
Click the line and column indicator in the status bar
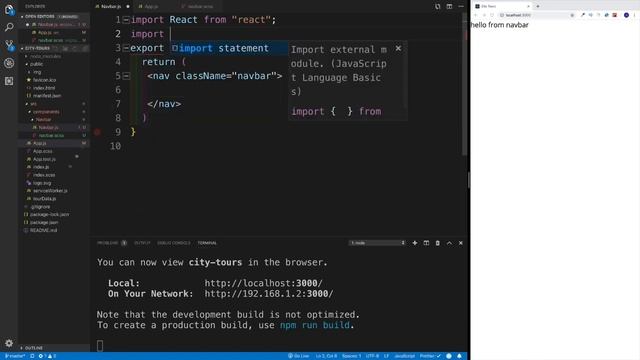(326, 356)
